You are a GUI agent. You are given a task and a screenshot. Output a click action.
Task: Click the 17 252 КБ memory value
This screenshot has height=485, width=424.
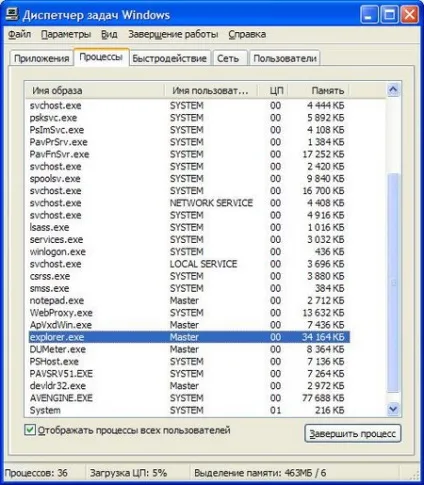point(323,154)
